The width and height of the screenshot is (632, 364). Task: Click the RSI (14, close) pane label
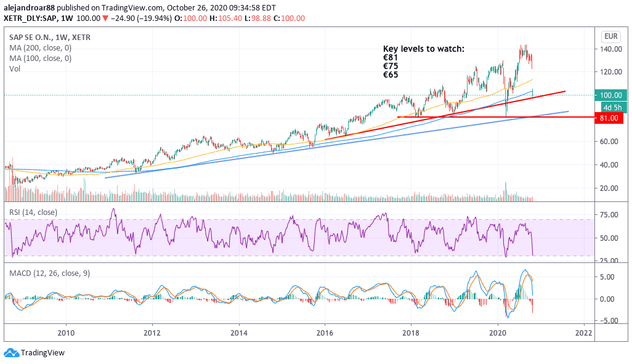[33, 212]
